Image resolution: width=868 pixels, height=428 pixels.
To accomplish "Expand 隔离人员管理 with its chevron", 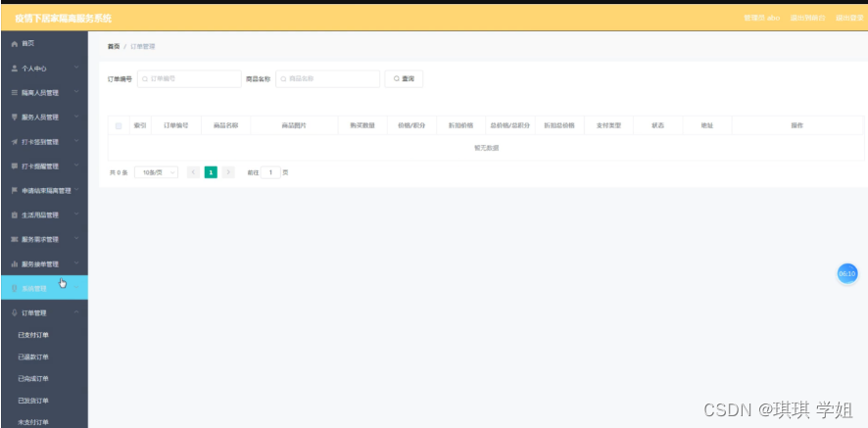I will (76, 92).
